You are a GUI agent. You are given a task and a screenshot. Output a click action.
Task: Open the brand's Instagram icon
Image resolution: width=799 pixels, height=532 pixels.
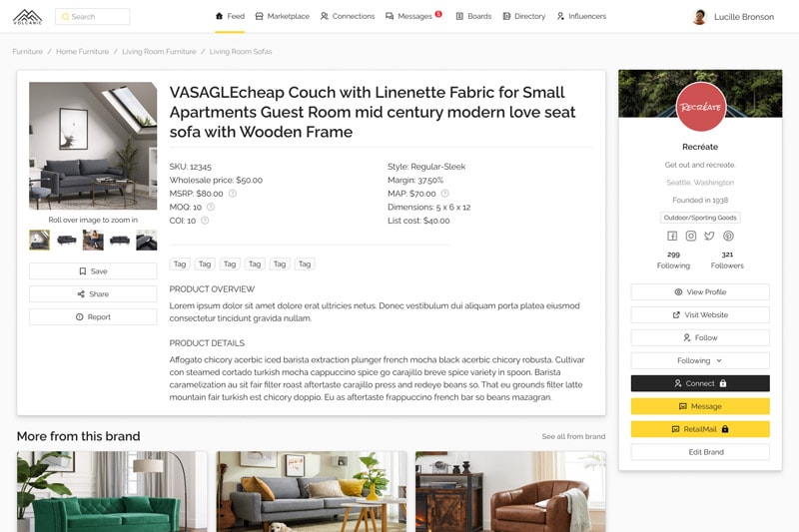(691, 236)
